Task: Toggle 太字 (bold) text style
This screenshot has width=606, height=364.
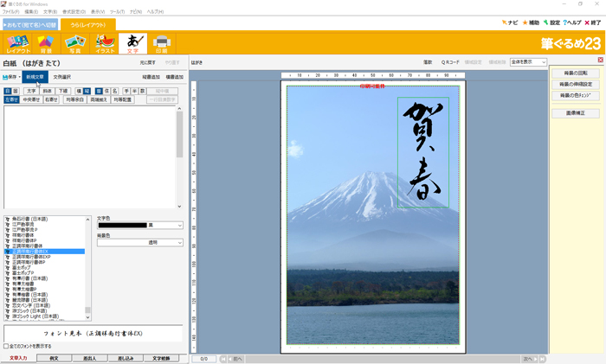Action: coord(31,91)
